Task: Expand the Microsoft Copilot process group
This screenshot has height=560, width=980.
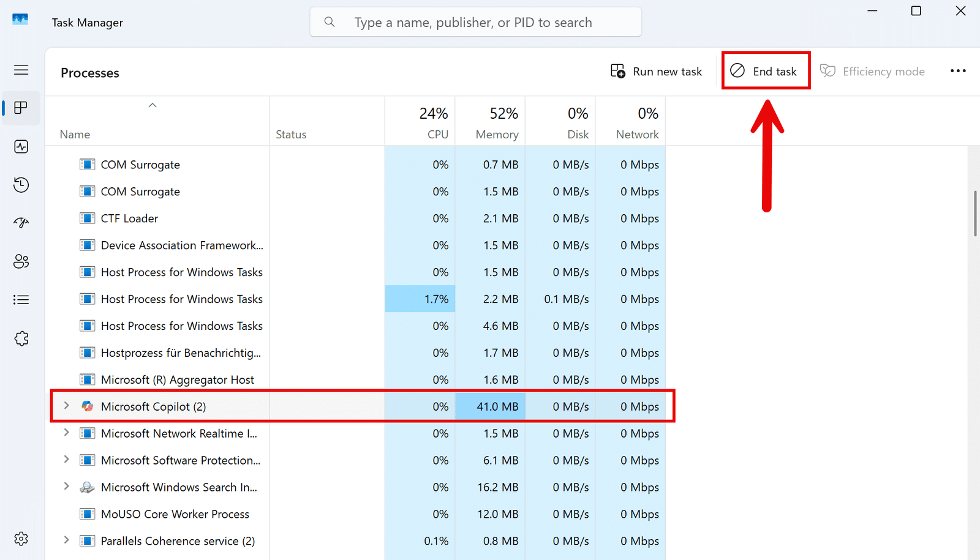Action: pyautogui.click(x=66, y=406)
